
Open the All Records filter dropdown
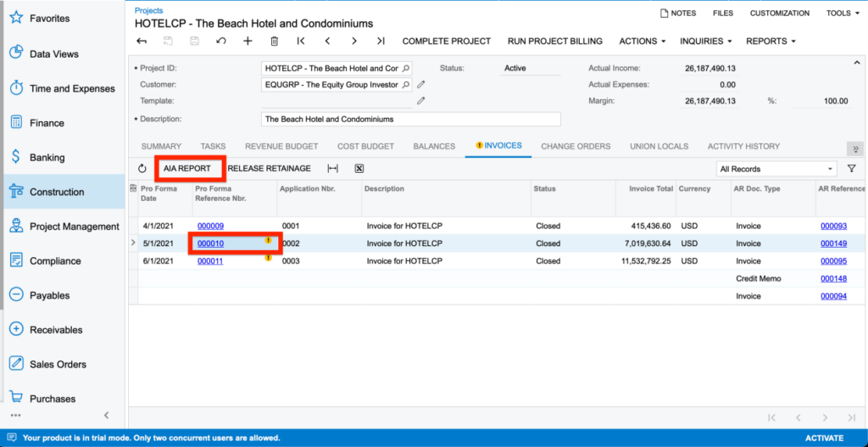click(x=776, y=169)
